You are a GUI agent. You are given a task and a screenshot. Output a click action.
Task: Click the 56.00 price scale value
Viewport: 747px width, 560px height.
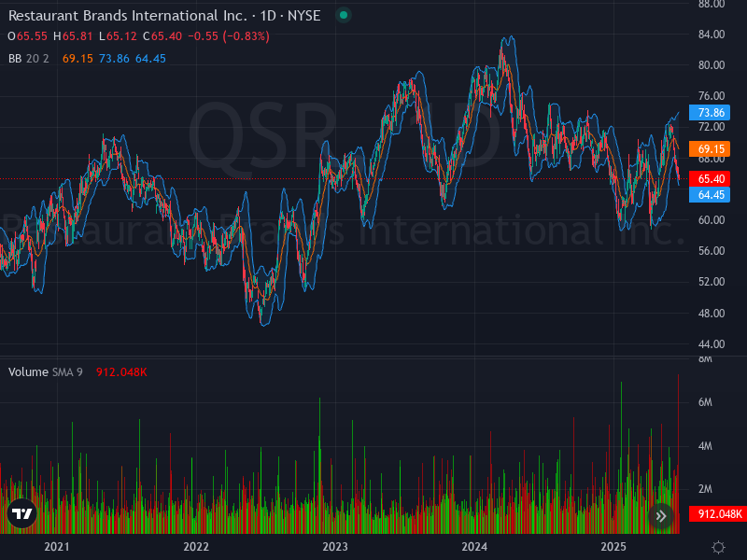712,251
